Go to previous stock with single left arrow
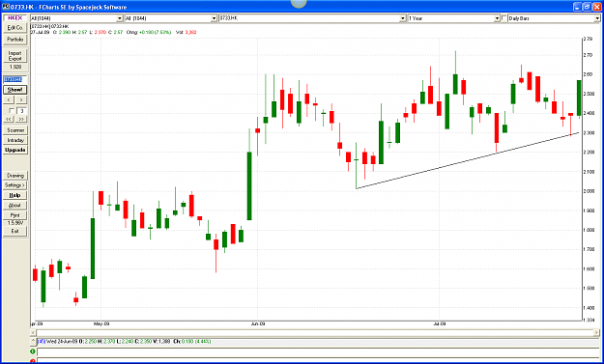 tap(10, 99)
